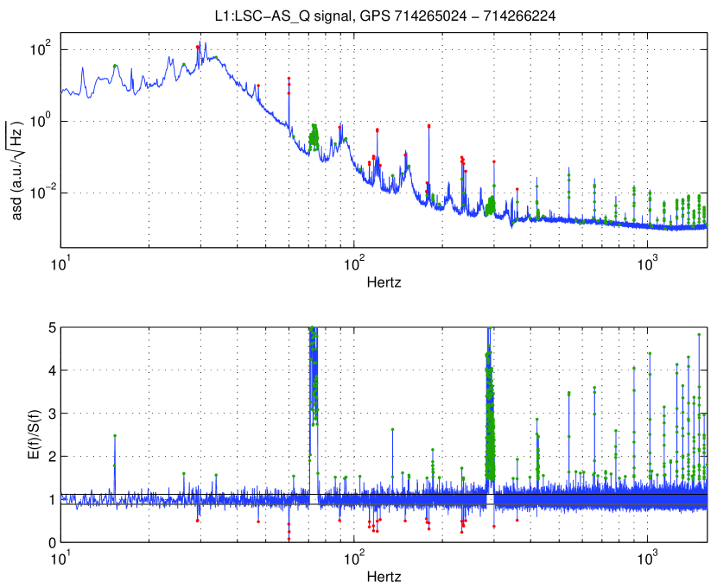Click the "4" y-axis tick of the E(f)/S(f) plot
The height and width of the screenshot is (588, 717).
(53, 370)
